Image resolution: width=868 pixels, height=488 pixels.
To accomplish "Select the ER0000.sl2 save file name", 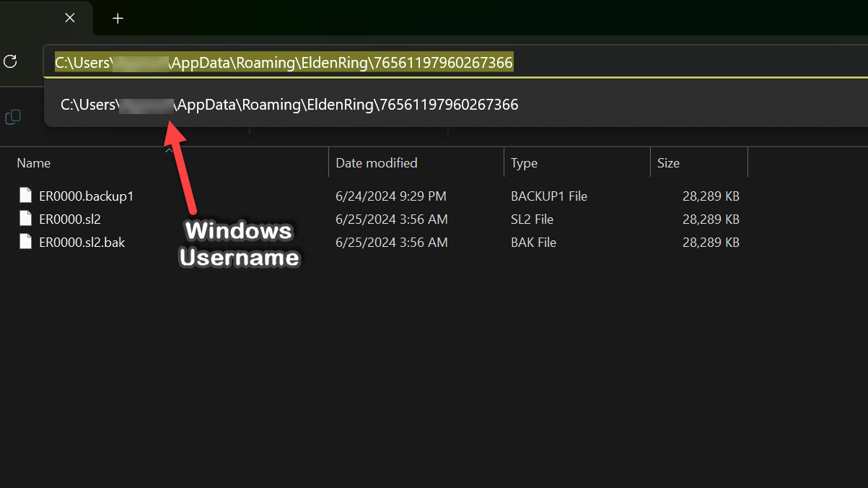I will point(70,219).
